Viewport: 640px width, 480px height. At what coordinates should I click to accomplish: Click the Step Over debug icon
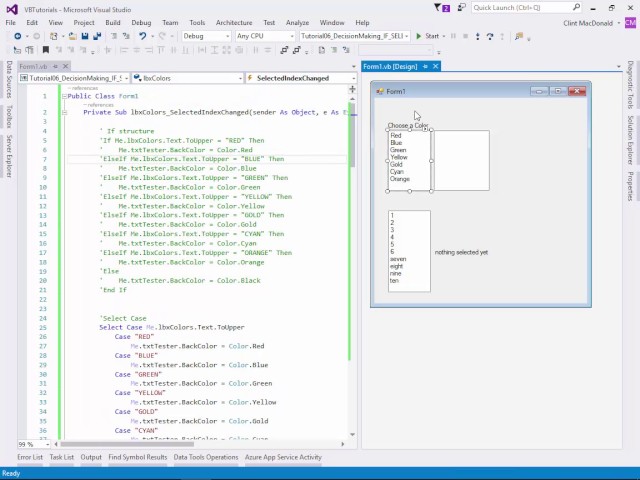[490, 36]
